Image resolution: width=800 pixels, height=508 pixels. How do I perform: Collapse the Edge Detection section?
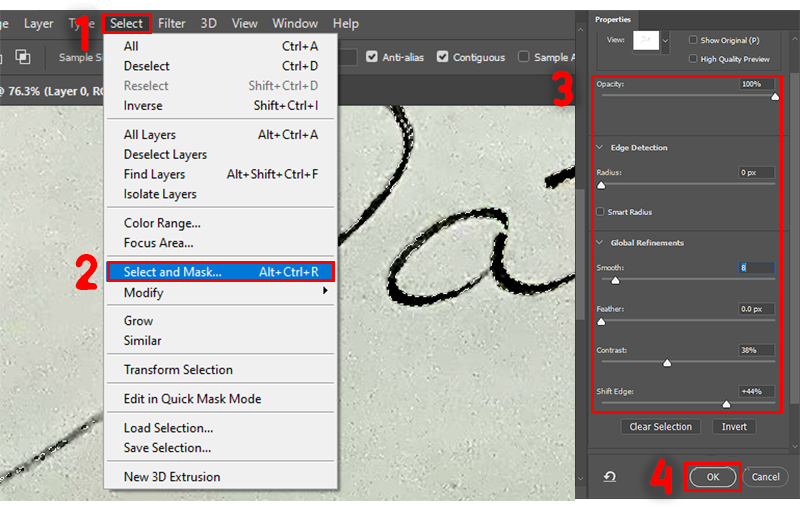pyautogui.click(x=600, y=148)
